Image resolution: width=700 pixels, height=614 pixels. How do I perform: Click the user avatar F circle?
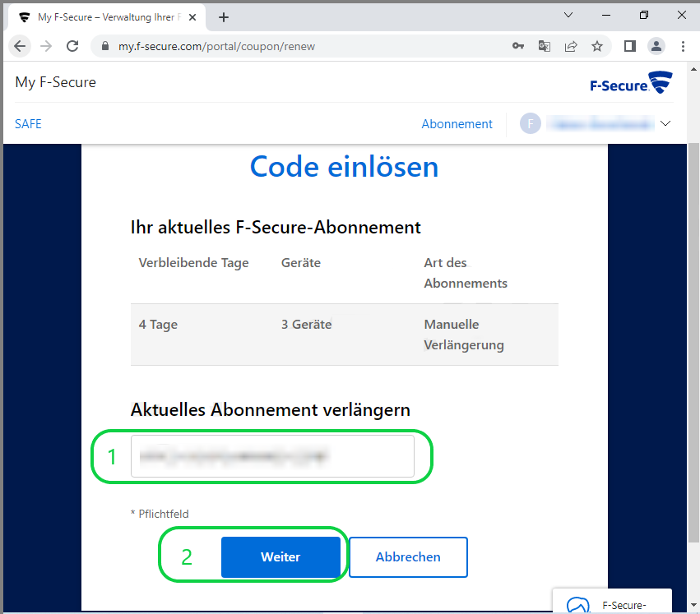[x=531, y=123]
